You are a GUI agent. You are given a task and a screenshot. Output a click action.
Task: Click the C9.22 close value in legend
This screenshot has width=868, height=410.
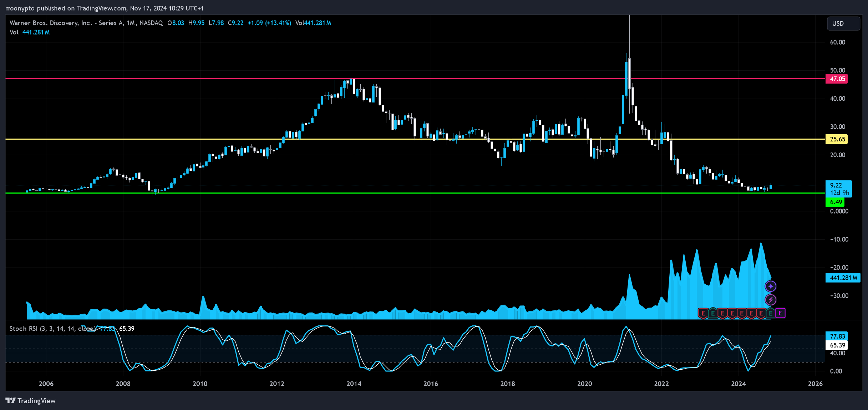coord(235,23)
